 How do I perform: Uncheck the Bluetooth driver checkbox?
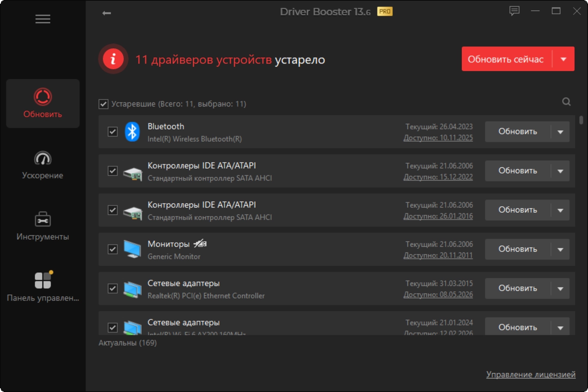[x=113, y=132]
